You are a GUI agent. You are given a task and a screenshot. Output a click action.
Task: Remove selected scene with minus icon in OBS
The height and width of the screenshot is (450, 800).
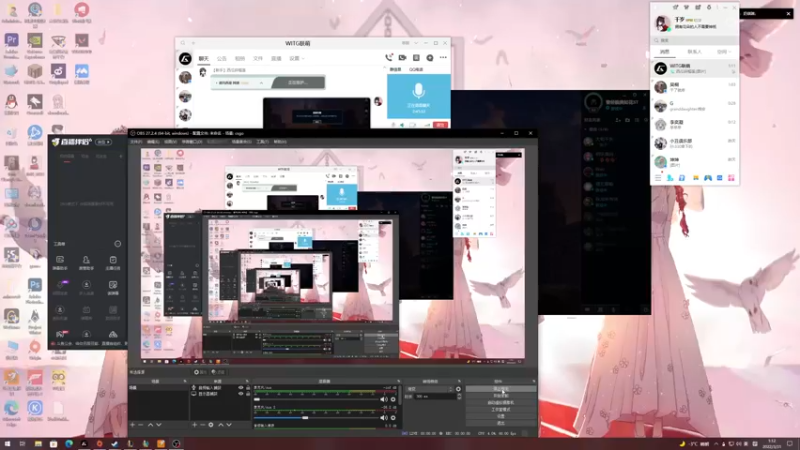coord(141,424)
